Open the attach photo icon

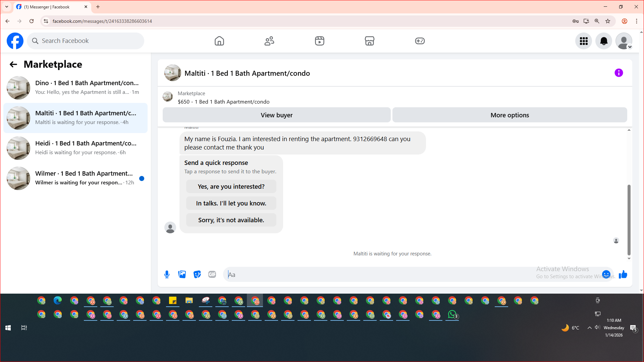182,275
